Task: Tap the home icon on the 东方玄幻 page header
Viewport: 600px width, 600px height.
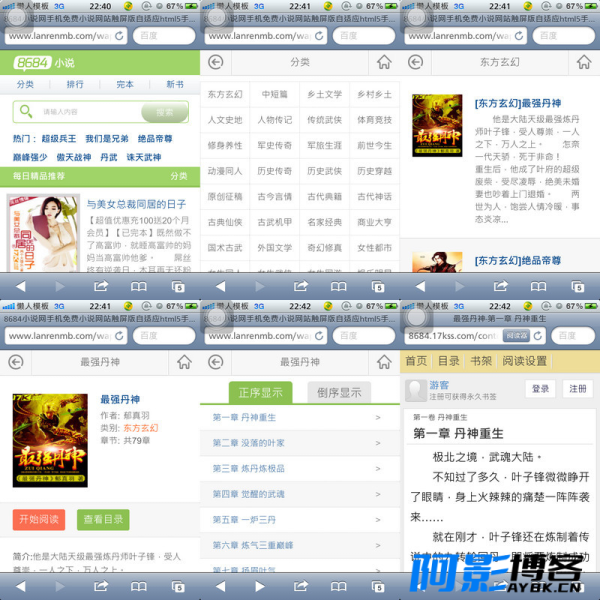Action: (584, 62)
